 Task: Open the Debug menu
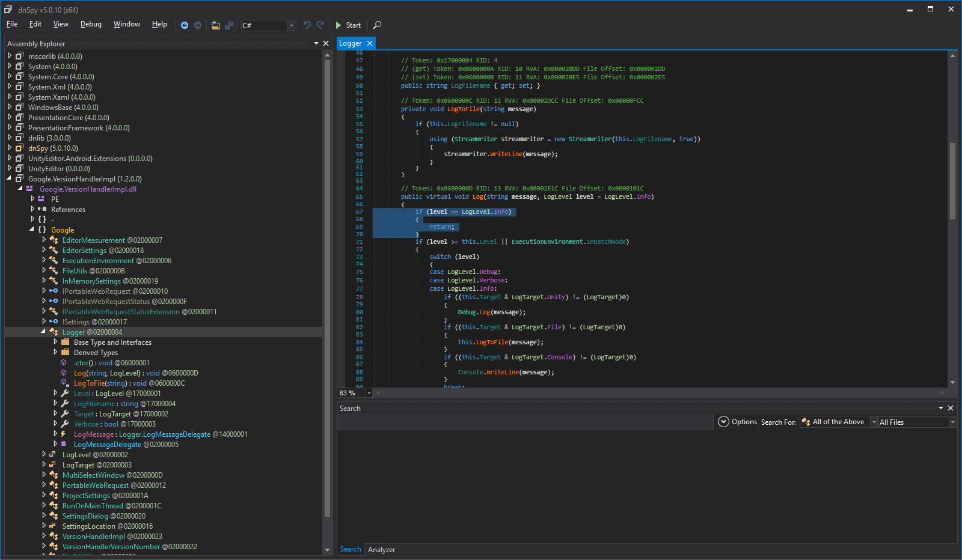[x=90, y=24]
